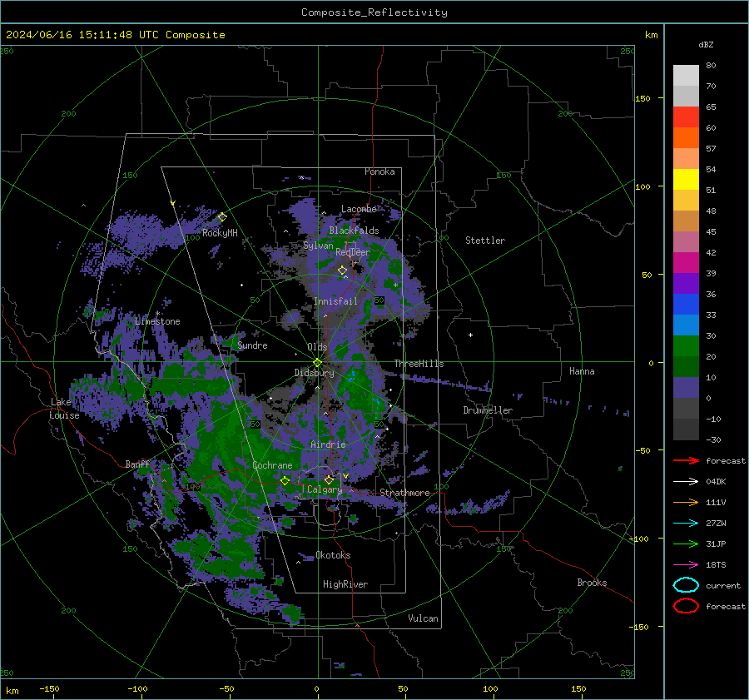Select the purple swatch between 39 and 36 dBZ

(686, 283)
